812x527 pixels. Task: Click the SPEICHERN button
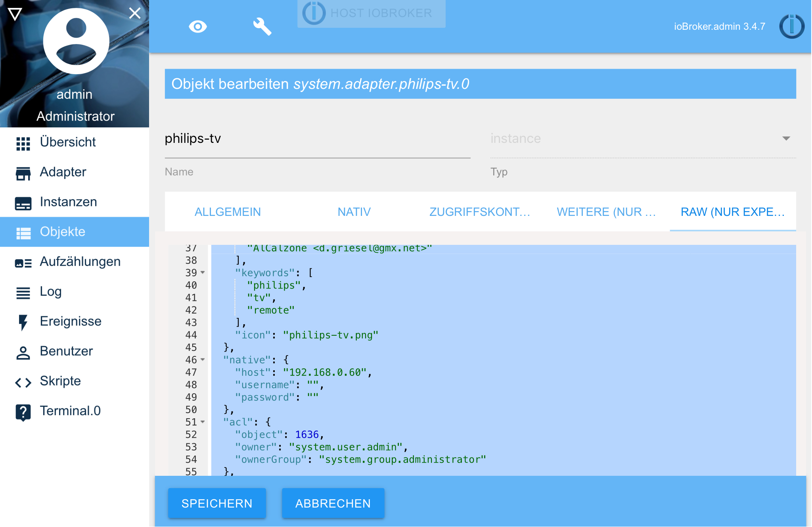pyautogui.click(x=217, y=503)
